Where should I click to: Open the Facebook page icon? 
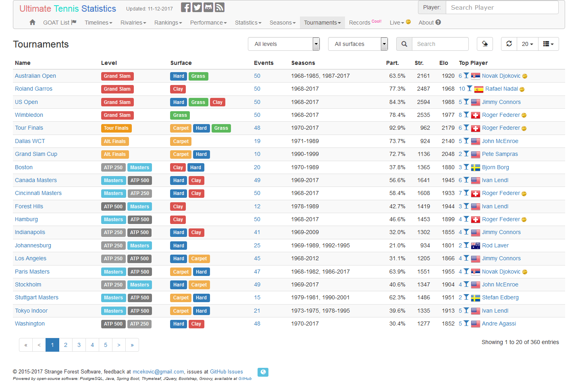[x=186, y=7]
